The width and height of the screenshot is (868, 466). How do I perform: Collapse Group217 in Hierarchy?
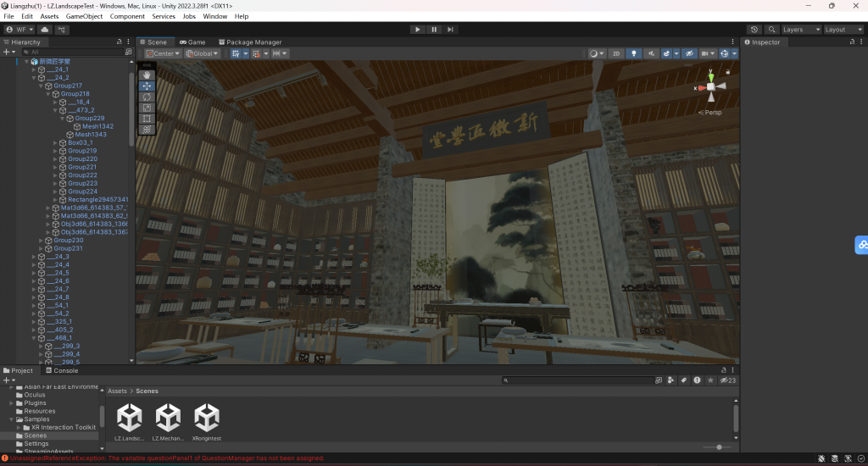[x=41, y=86]
